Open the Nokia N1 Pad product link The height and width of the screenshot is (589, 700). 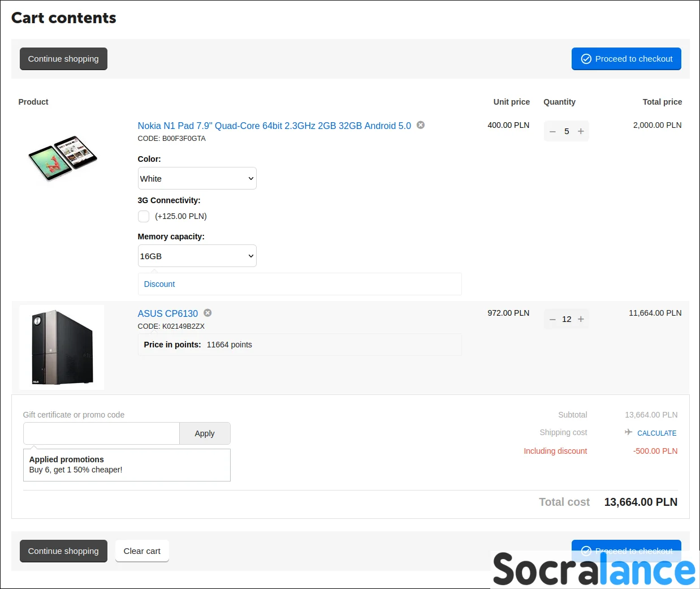pyautogui.click(x=274, y=126)
